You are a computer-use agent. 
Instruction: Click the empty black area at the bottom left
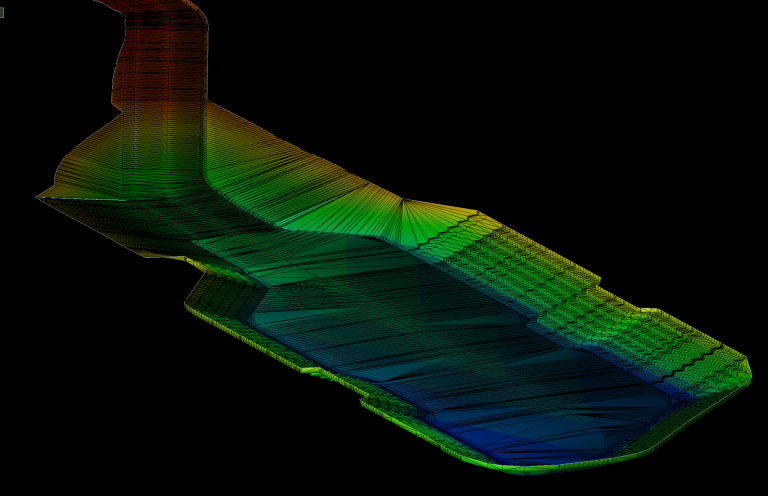pyautogui.click(x=100, y=420)
